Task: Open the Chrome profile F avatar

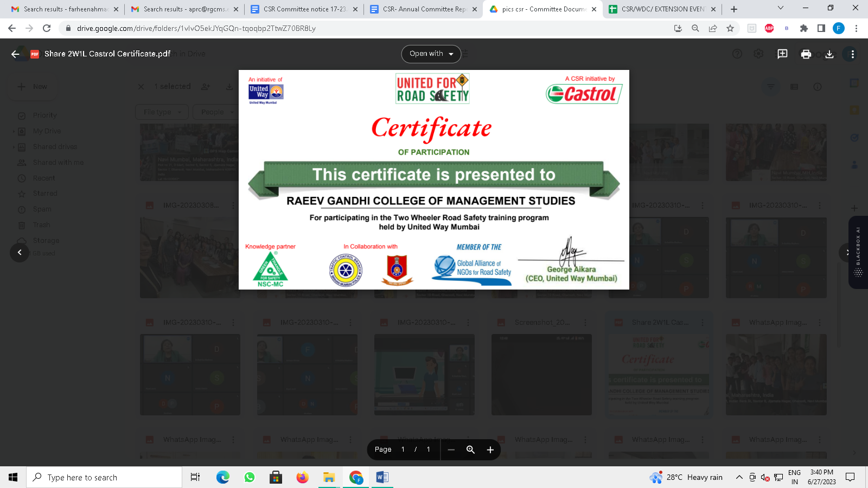Action: [x=839, y=28]
